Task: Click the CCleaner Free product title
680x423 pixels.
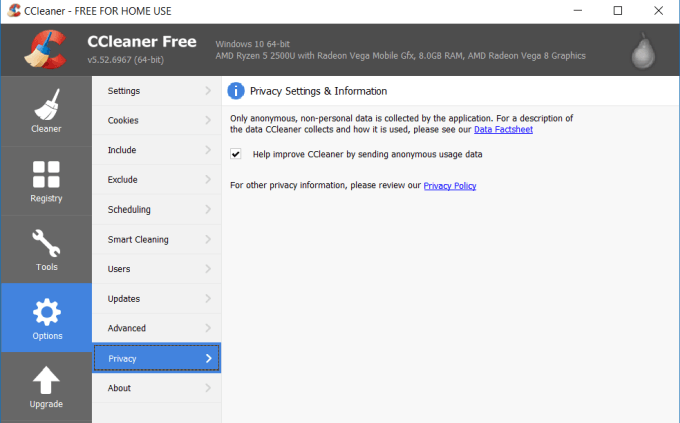Action: pyautogui.click(x=142, y=41)
